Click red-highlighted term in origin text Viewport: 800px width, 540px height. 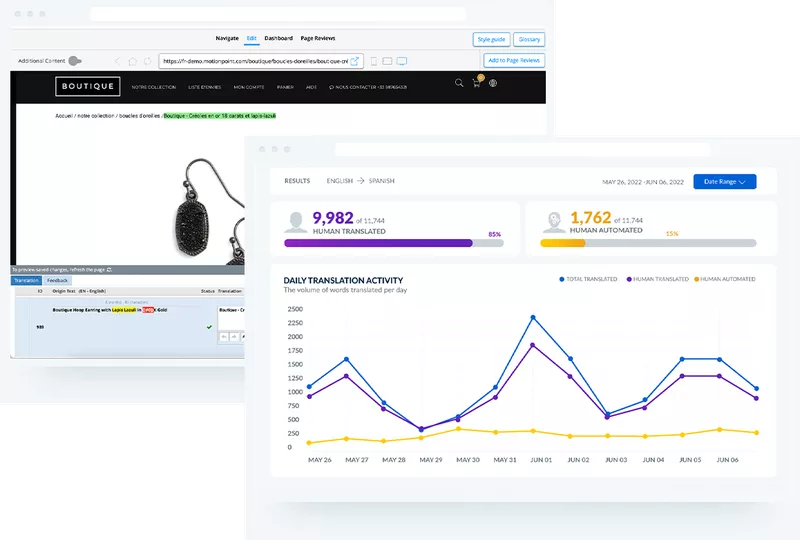point(148,310)
